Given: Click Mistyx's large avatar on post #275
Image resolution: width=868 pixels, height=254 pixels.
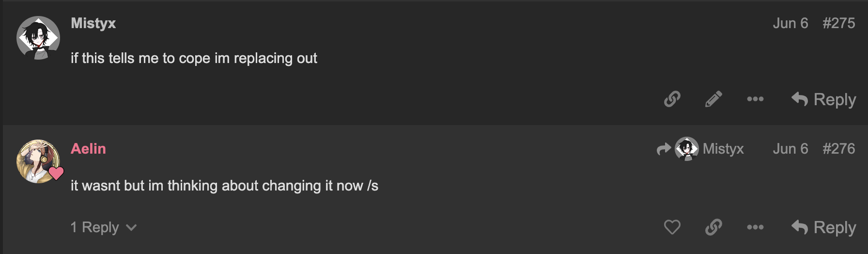Looking at the screenshot, I should (38, 38).
